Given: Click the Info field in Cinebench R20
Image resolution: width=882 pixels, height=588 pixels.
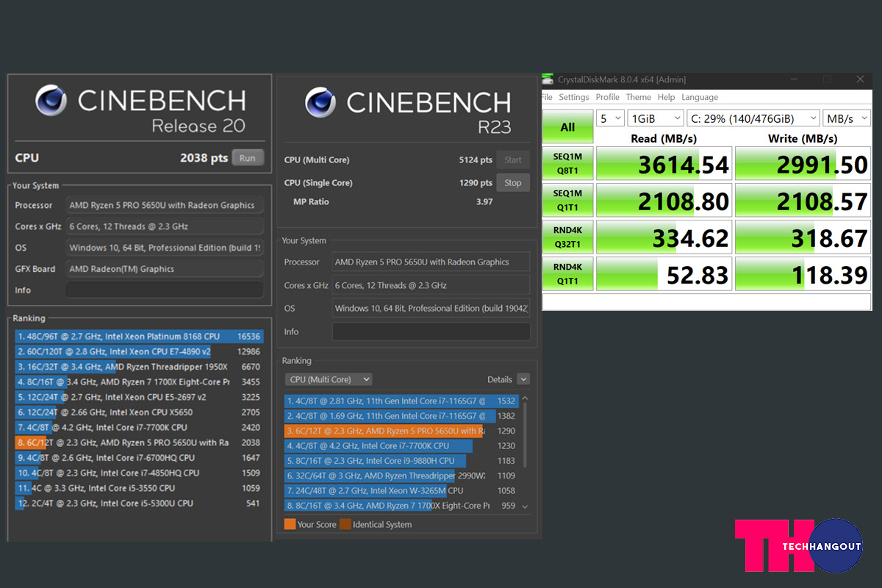Looking at the screenshot, I should point(165,290).
